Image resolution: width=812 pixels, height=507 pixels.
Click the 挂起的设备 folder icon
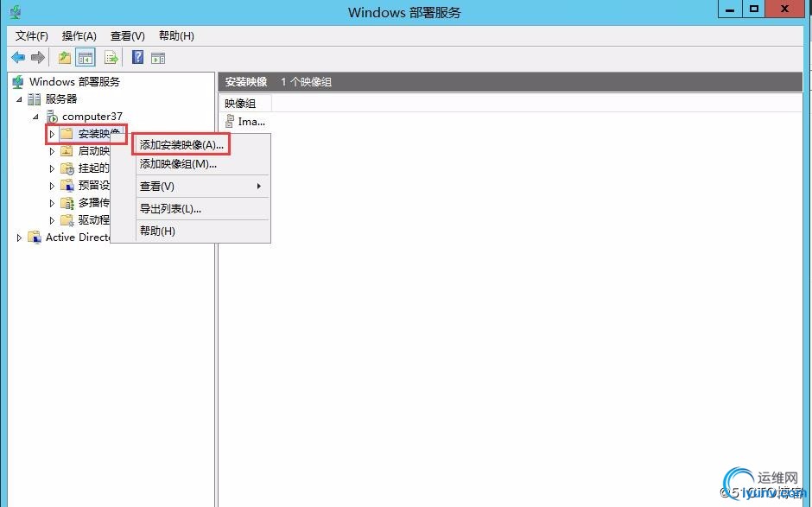click(67, 168)
